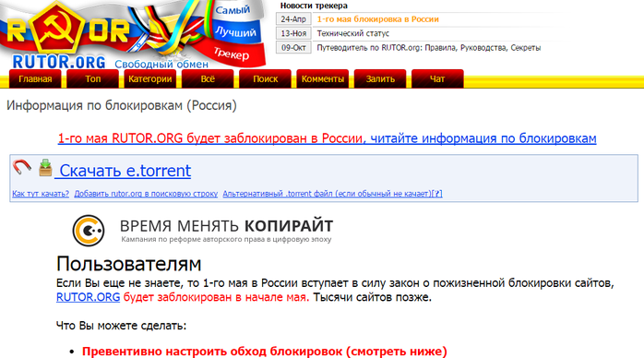Open the 'Технический статус' news item
Viewport: 644px width, 358px height.
tap(352, 33)
